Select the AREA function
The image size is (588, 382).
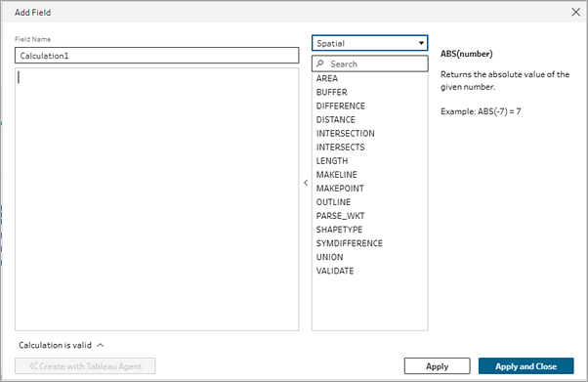coord(327,78)
